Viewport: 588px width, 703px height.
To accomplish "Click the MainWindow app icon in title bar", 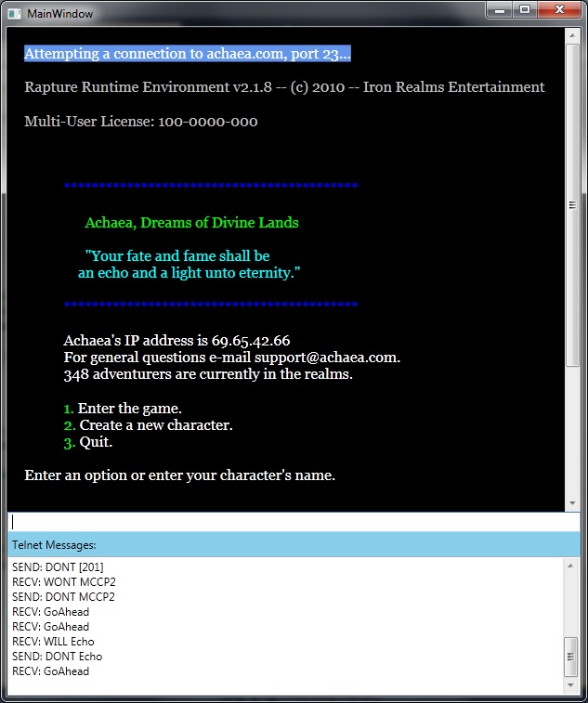I will tap(14, 13).
